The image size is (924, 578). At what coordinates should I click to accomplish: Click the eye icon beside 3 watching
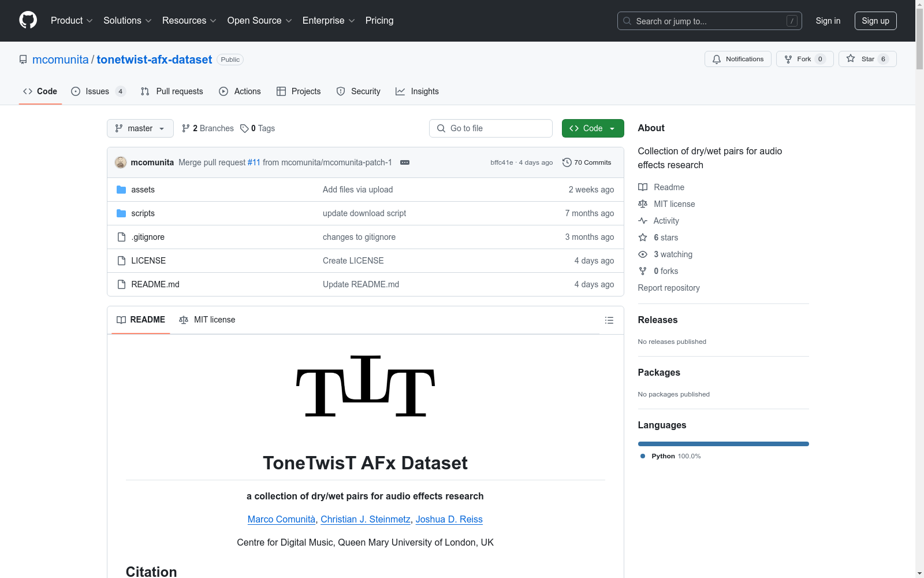coord(643,254)
